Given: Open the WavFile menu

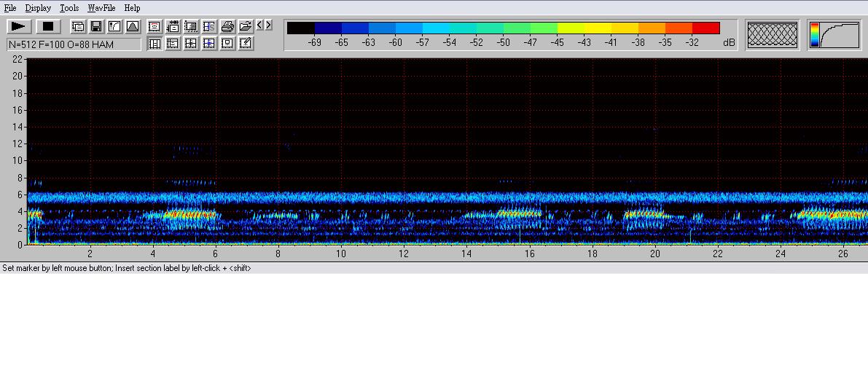Looking at the screenshot, I should 101,8.
